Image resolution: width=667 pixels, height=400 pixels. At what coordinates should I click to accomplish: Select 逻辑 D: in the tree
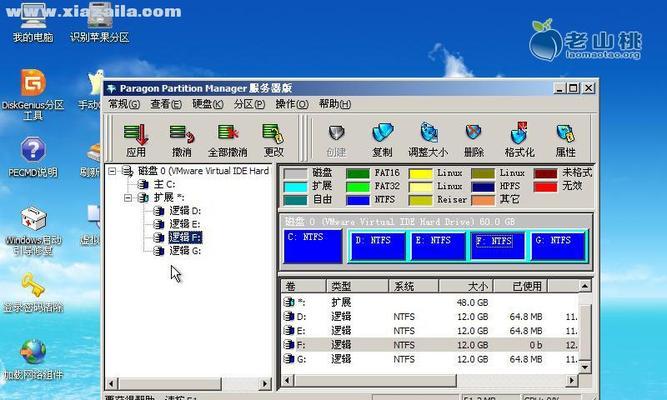pyautogui.click(x=185, y=211)
